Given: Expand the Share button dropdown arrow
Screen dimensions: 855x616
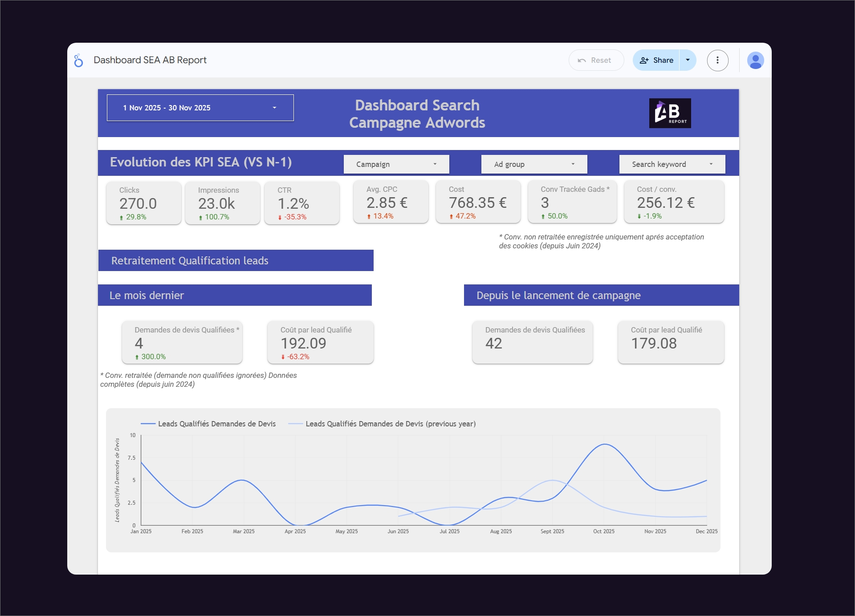Looking at the screenshot, I should point(687,60).
